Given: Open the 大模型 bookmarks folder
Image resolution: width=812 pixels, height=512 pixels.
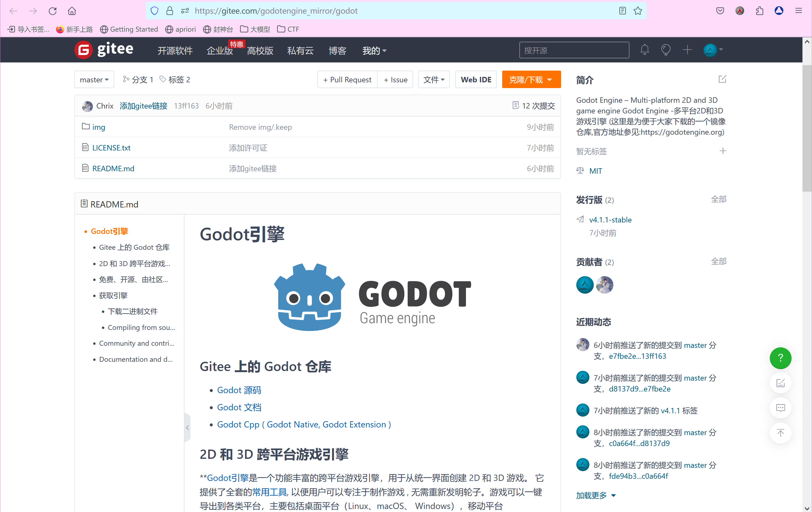Looking at the screenshot, I should (x=255, y=29).
